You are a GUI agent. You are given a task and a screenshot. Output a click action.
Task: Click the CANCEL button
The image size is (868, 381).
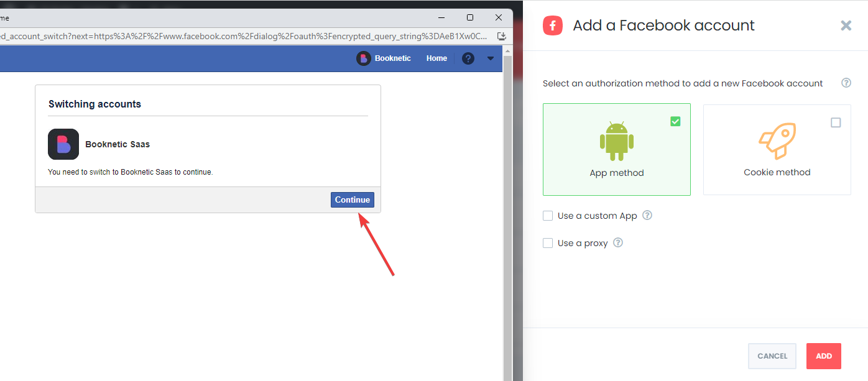(772, 356)
